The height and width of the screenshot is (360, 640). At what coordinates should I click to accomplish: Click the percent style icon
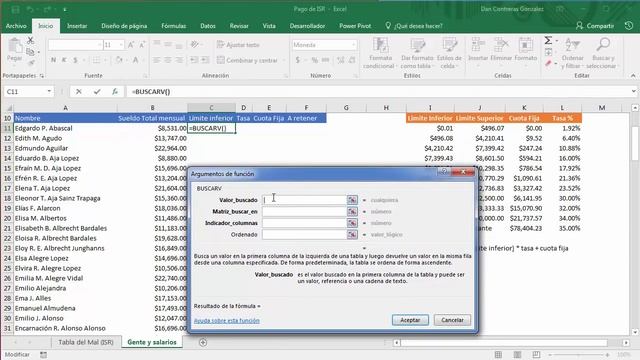314,60
